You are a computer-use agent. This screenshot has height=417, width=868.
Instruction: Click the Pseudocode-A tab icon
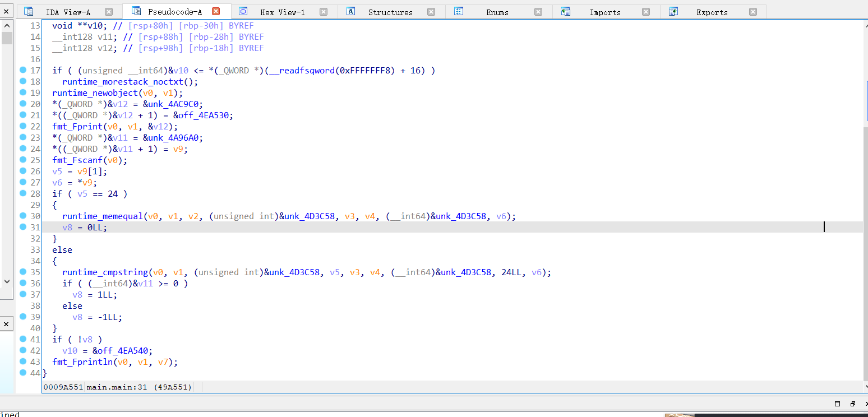(x=135, y=12)
